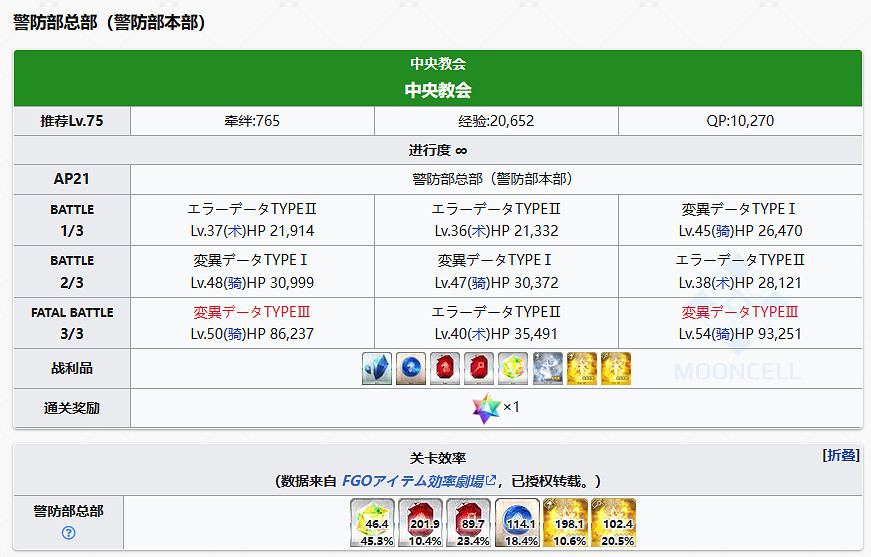Click the 骑 class link beside Lv.47
Screen dimensions: 871x557
(x=479, y=283)
